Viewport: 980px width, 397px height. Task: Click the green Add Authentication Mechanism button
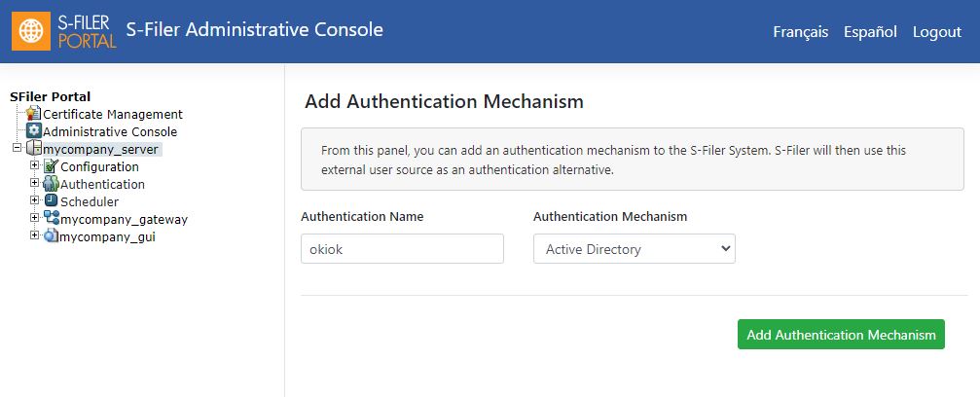click(841, 335)
